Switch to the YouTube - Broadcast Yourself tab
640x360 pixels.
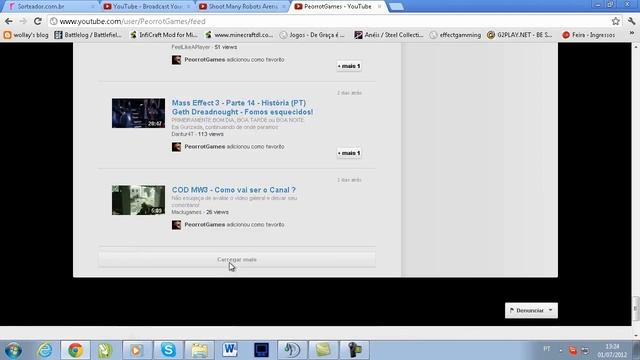[147, 7]
